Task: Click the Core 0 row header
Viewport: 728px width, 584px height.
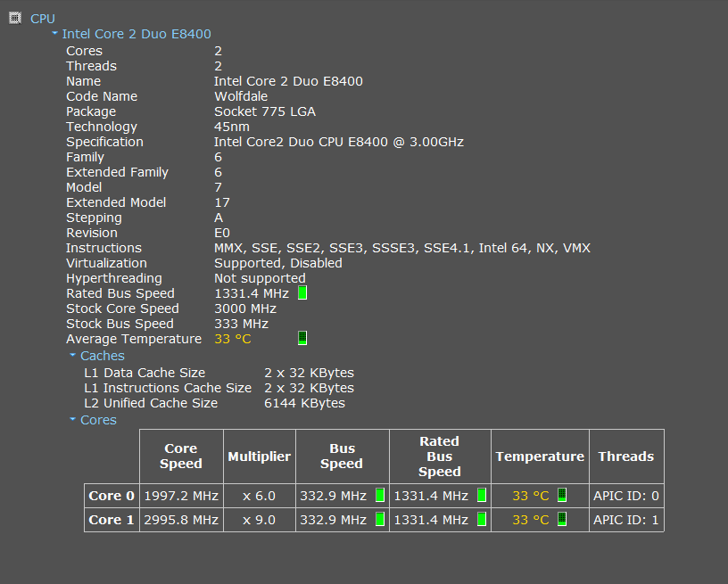Action: (x=112, y=496)
